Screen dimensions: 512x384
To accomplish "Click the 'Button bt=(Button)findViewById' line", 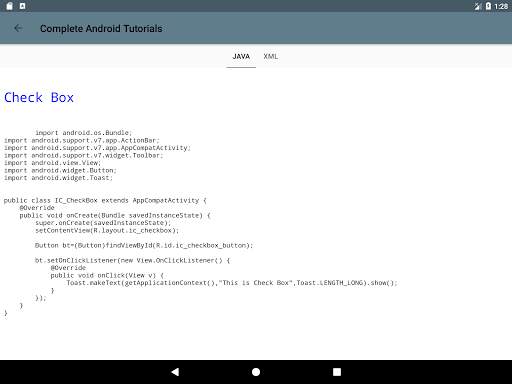I will [x=144, y=245].
